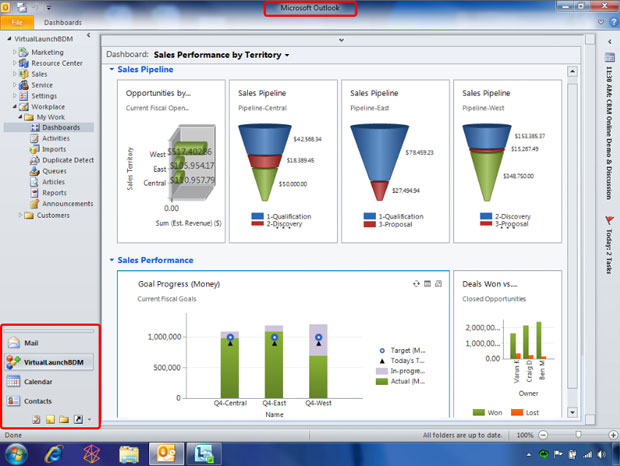Click the Q4-West goal bar
620x466 pixels.
tap(318, 361)
